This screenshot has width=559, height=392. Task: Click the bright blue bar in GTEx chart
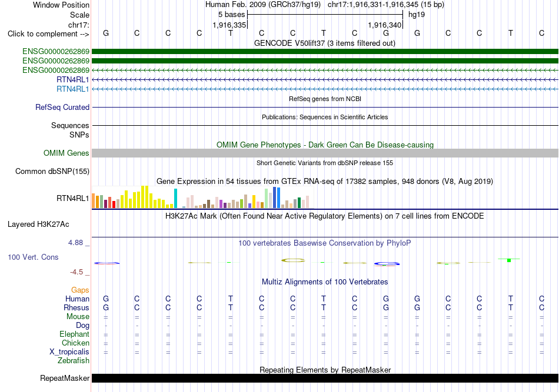click(x=278, y=197)
